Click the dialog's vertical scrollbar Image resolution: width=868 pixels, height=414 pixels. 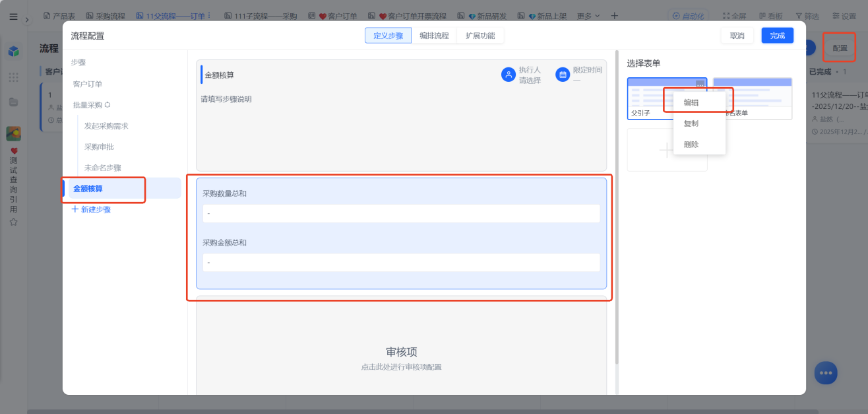click(x=617, y=208)
